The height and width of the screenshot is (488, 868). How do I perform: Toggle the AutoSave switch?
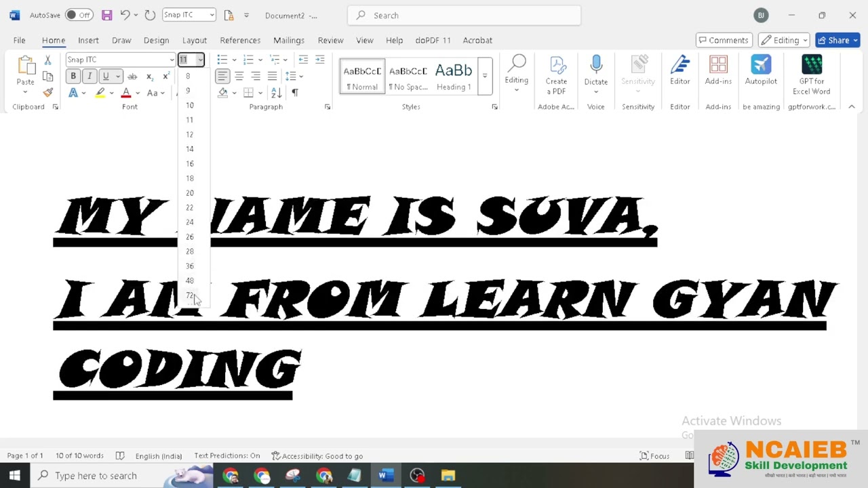pyautogui.click(x=79, y=15)
